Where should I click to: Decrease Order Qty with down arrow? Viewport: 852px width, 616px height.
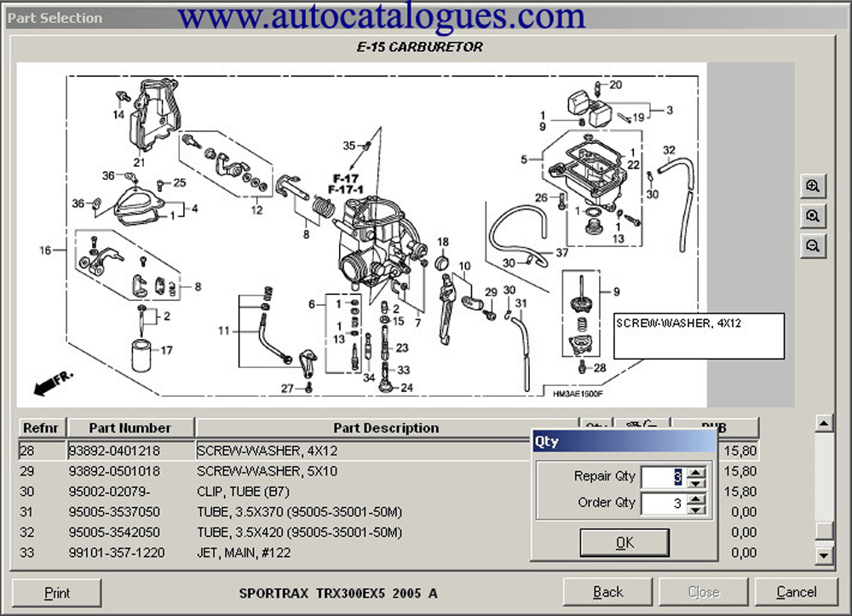(696, 509)
